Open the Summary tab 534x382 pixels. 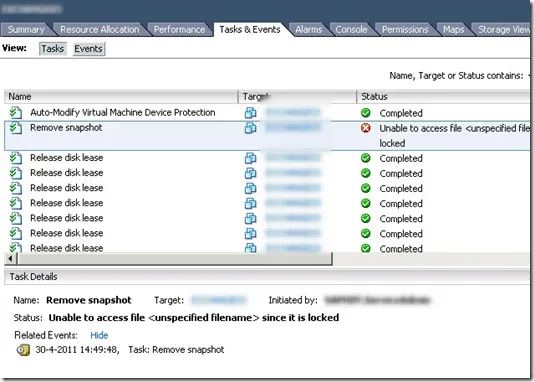point(26,30)
